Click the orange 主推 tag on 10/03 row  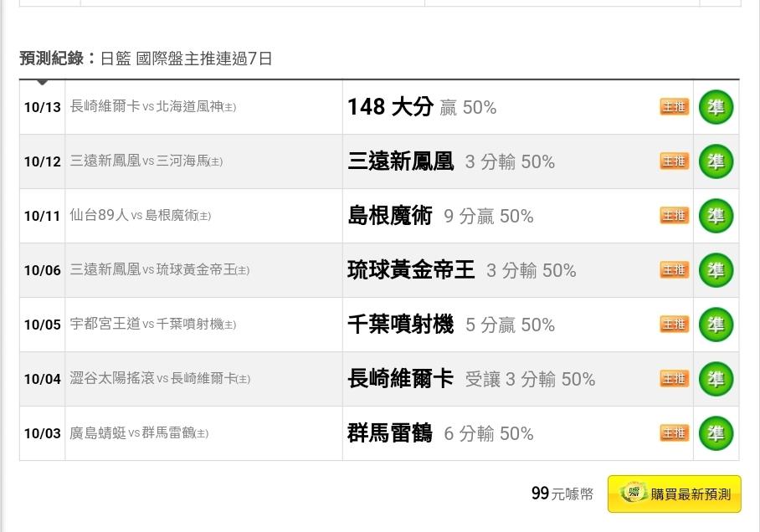pyautogui.click(x=675, y=432)
